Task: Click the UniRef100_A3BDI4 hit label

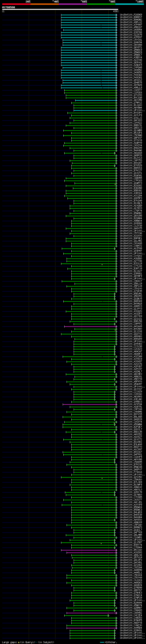Action: coord(131,57)
